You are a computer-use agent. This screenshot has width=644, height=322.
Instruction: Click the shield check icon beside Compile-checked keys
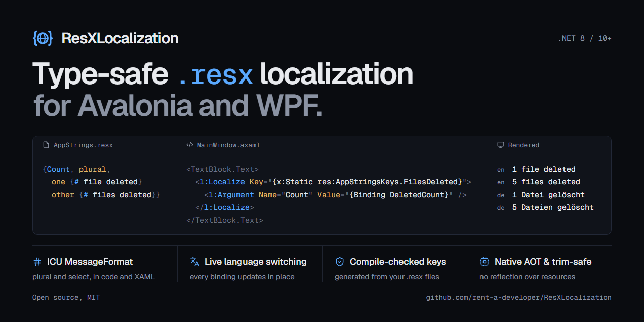click(340, 262)
